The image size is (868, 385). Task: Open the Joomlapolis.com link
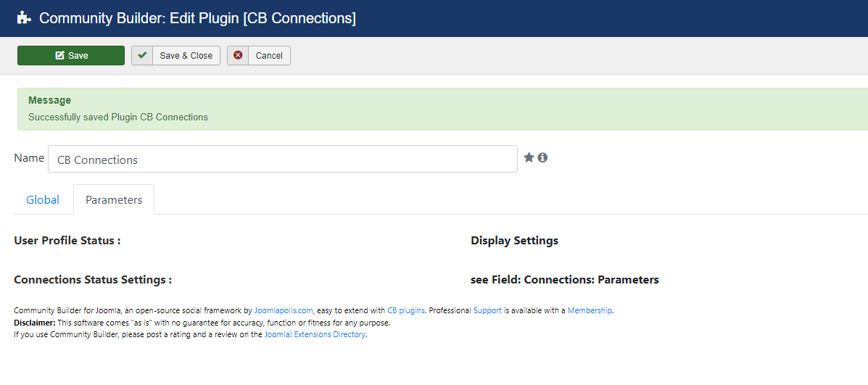coord(284,310)
